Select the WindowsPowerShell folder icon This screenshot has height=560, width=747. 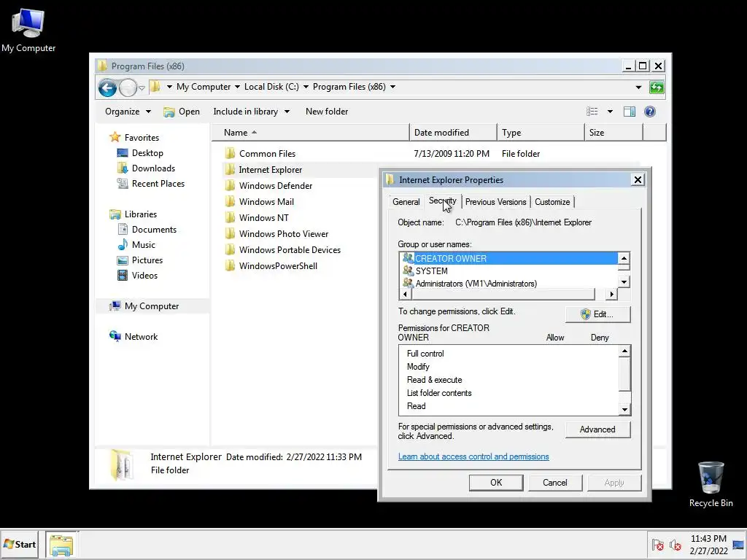[x=230, y=265]
